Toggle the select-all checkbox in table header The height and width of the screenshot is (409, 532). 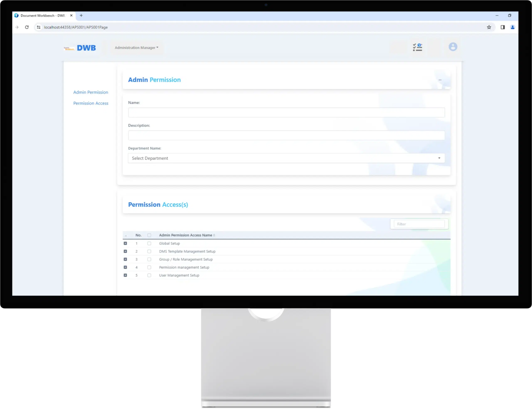pos(149,235)
